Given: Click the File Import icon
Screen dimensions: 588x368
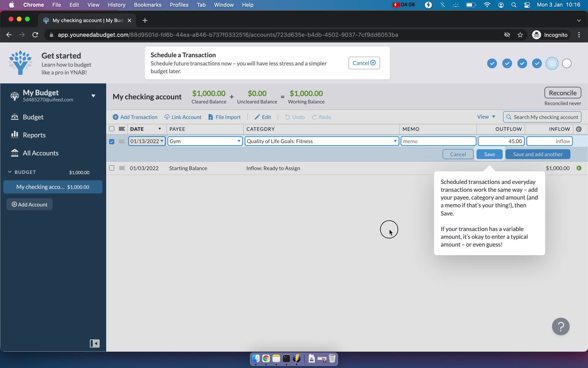Looking at the screenshot, I should coord(224,117).
